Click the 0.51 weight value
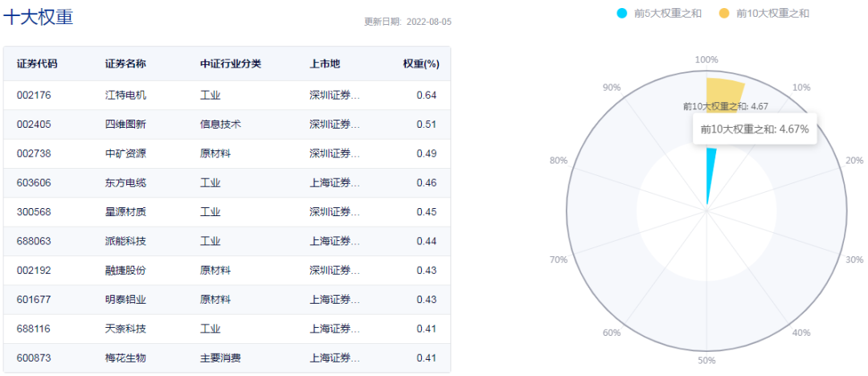The height and width of the screenshot is (376, 868). coord(426,125)
